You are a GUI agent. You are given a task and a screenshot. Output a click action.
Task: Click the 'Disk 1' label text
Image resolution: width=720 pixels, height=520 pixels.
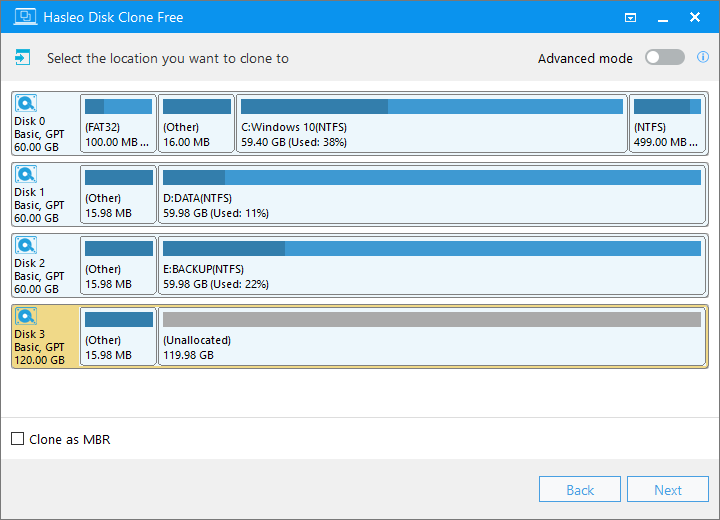point(30,192)
